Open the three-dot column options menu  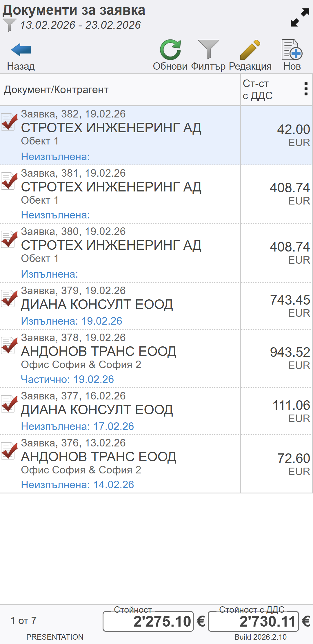(306, 89)
